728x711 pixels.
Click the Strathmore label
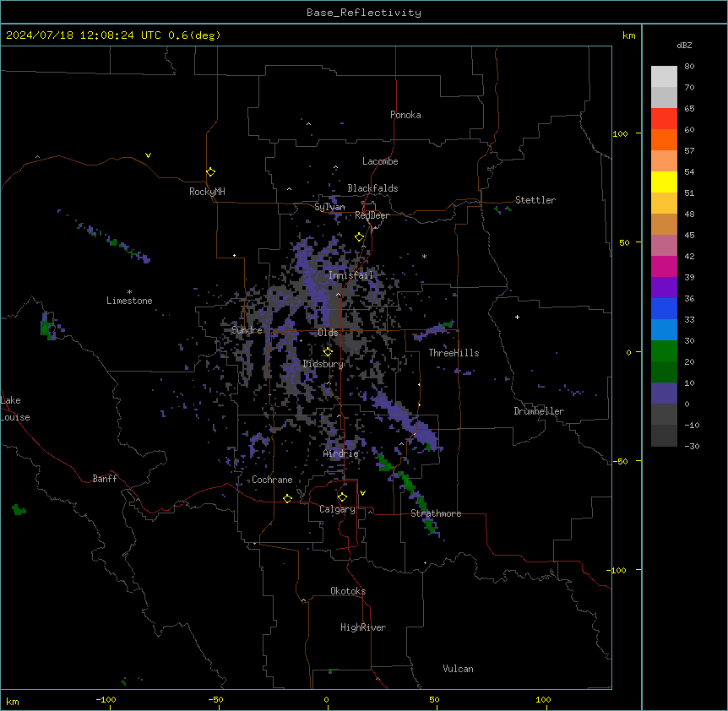click(x=436, y=513)
